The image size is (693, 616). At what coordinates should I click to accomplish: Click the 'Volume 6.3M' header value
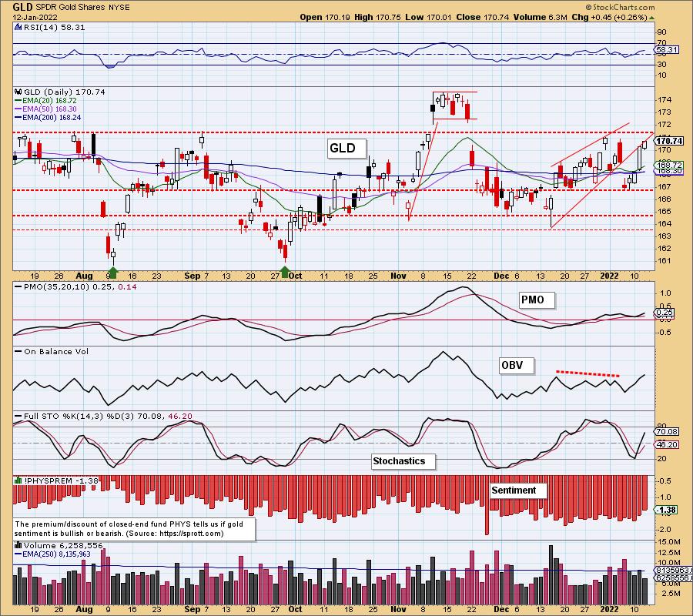(x=539, y=17)
